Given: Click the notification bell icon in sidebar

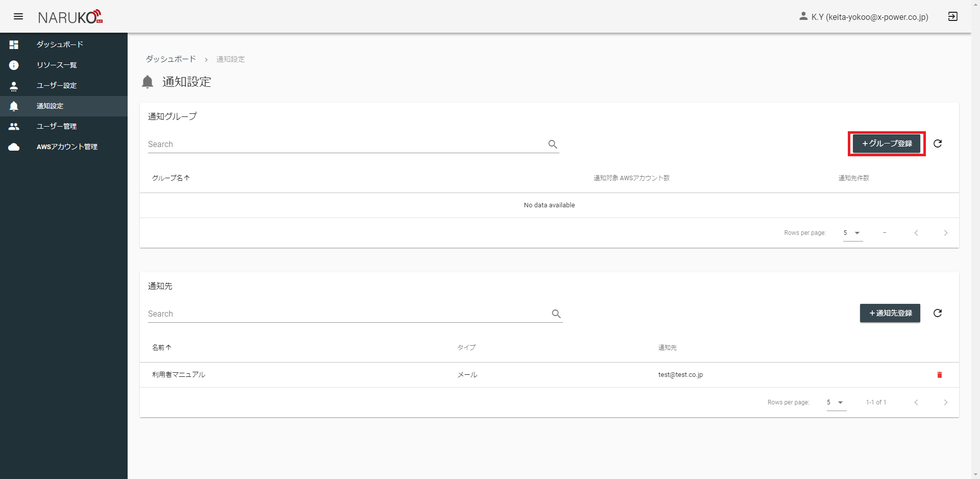Looking at the screenshot, I should pyautogui.click(x=14, y=106).
